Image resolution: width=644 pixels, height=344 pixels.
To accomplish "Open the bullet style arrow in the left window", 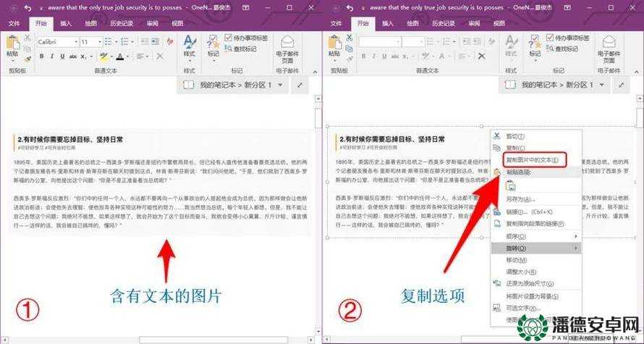I will point(116,42).
